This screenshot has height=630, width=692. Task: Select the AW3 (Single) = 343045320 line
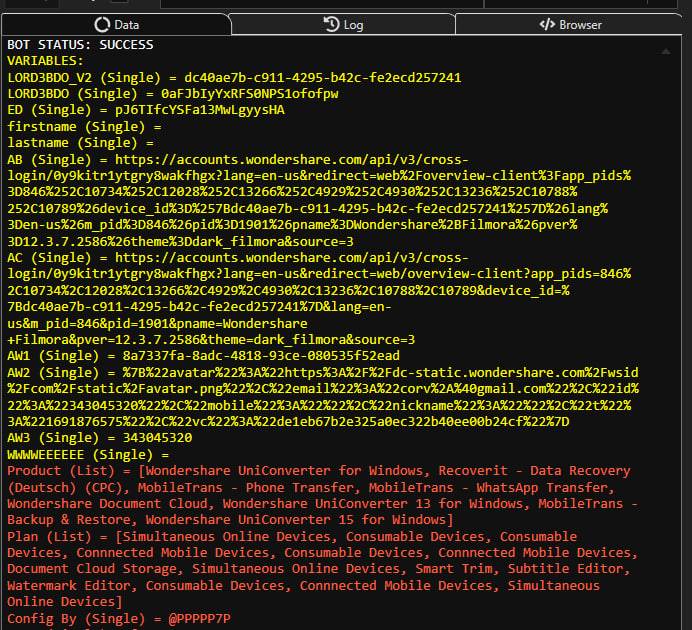click(x=100, y=438)
